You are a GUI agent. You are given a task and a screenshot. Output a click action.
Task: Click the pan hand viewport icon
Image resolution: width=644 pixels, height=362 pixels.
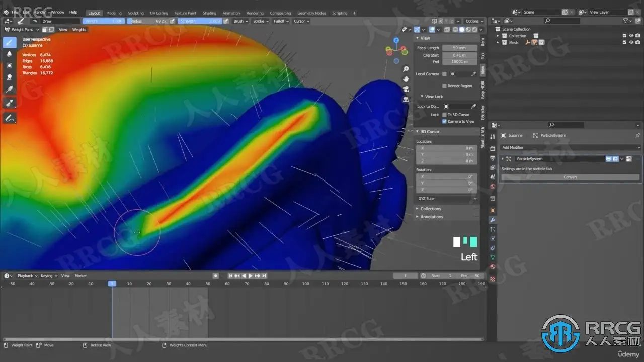406,79
